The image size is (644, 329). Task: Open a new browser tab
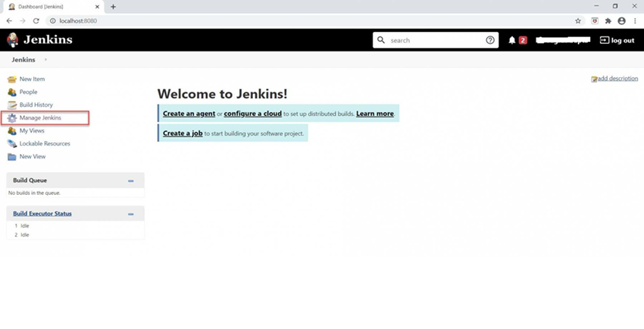coord(113,7)
